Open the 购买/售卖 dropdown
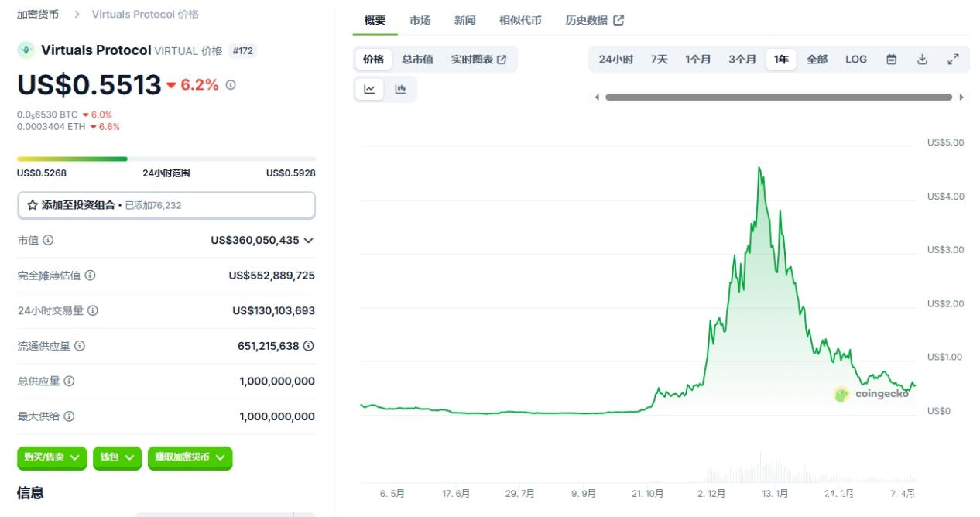980x517 pixels. tap(52, 457)
